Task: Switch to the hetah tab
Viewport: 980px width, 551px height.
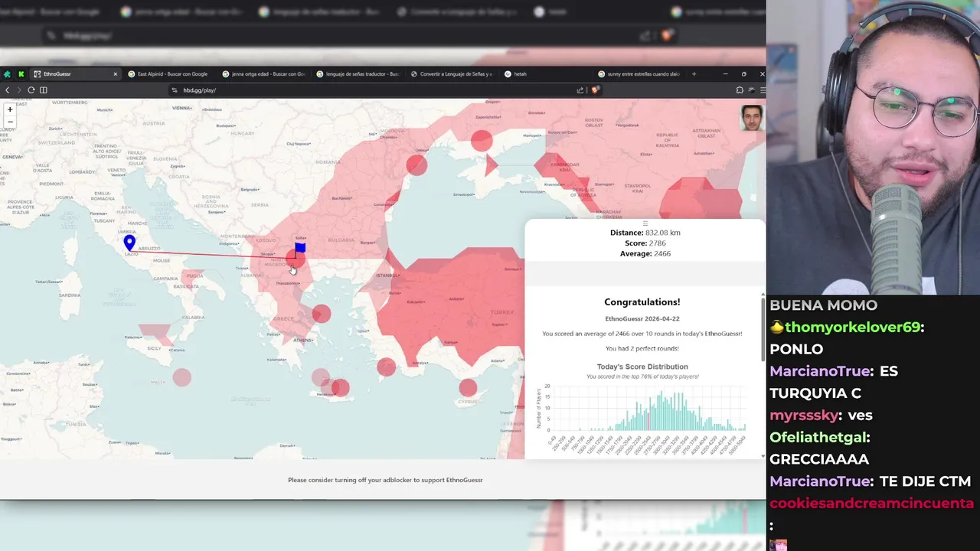Action: pos(545,74)
